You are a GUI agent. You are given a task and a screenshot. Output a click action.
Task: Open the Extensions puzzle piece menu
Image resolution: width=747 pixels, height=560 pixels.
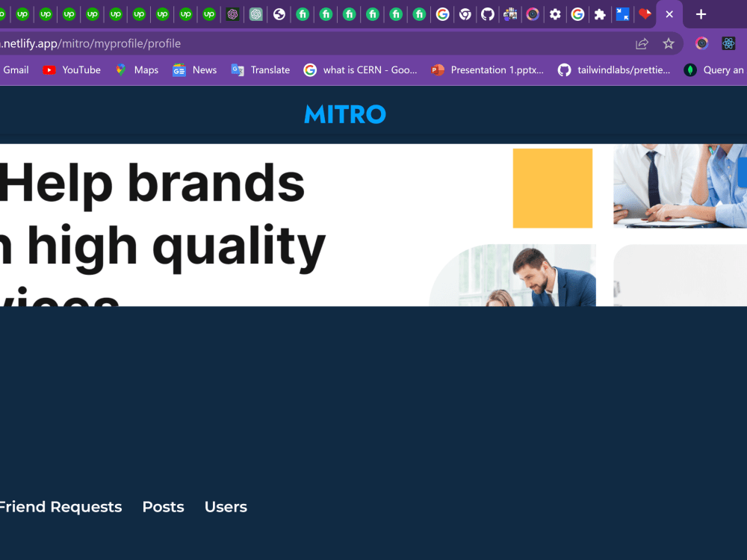point(600,14)
